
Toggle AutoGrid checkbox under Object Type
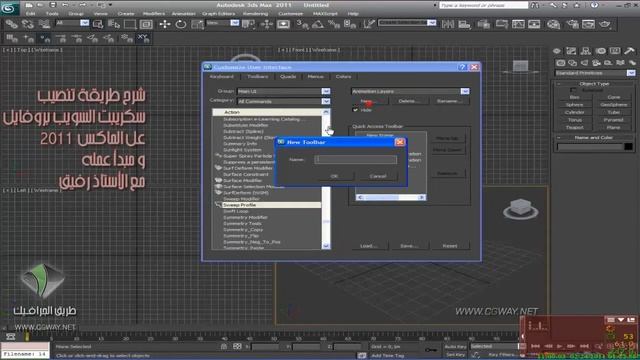[x=573, y=90]
